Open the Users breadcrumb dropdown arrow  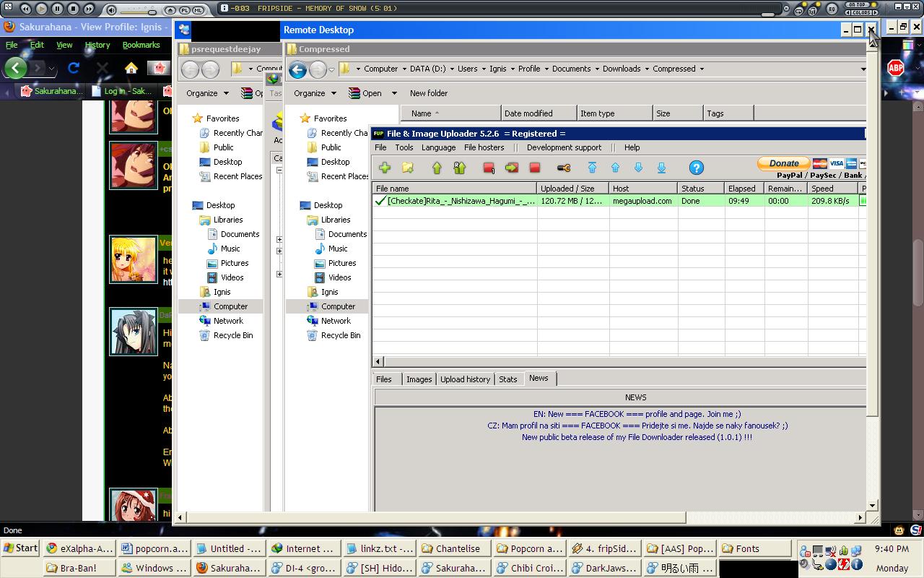[483, 69]
